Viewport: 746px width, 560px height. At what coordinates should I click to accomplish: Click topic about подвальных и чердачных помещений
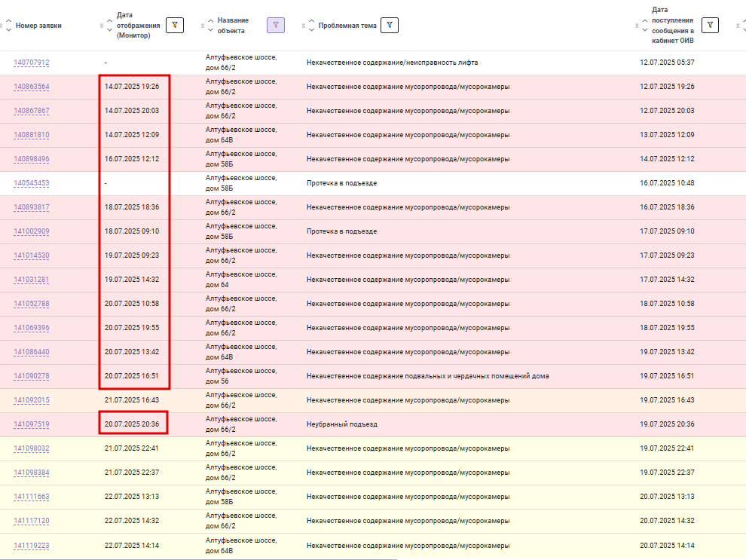[x=428, y=376]
